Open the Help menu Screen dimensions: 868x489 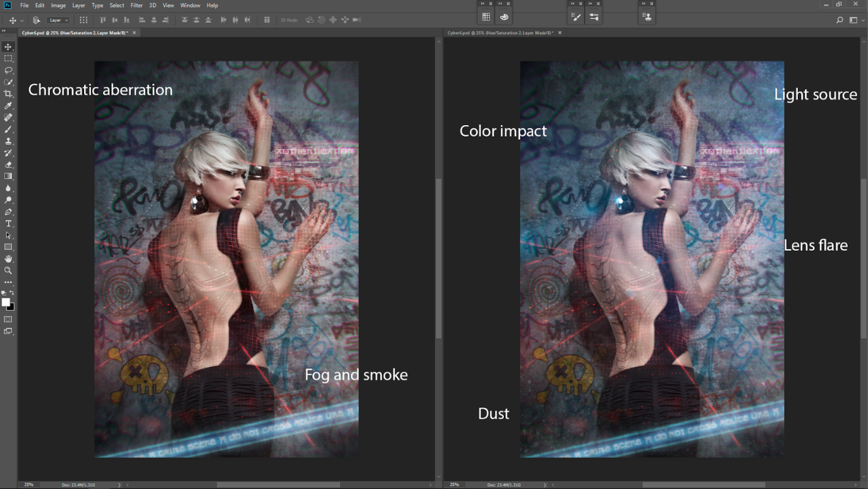click(x=212, y=5)
